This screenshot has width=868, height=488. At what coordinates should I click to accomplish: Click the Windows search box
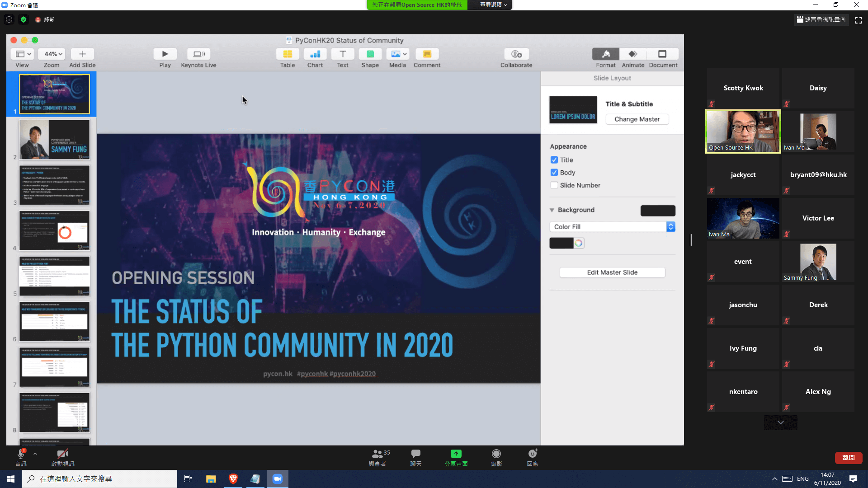(x=99, y=479)
